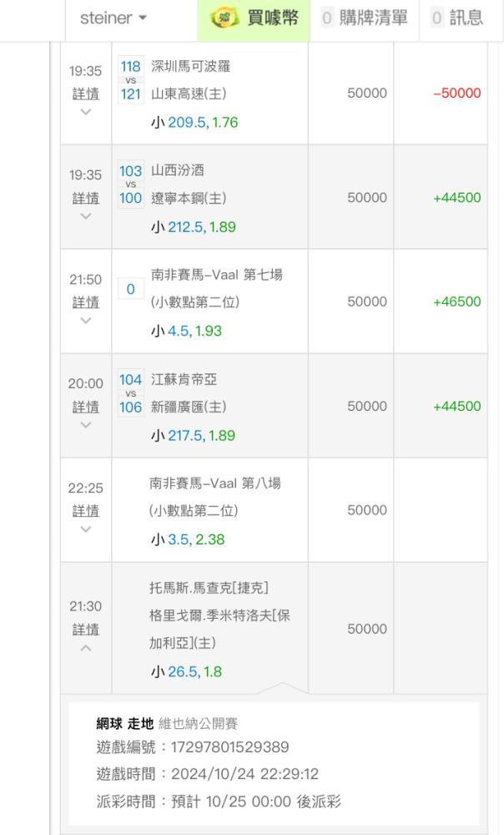504x835 pixels.
Task: Open the steiner account dropdown
Action: tap(113, 19)
